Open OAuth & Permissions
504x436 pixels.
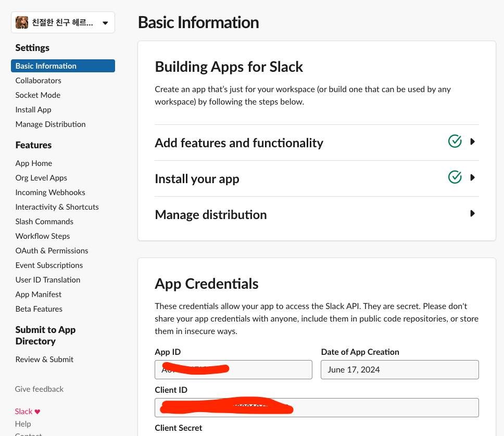52,251
